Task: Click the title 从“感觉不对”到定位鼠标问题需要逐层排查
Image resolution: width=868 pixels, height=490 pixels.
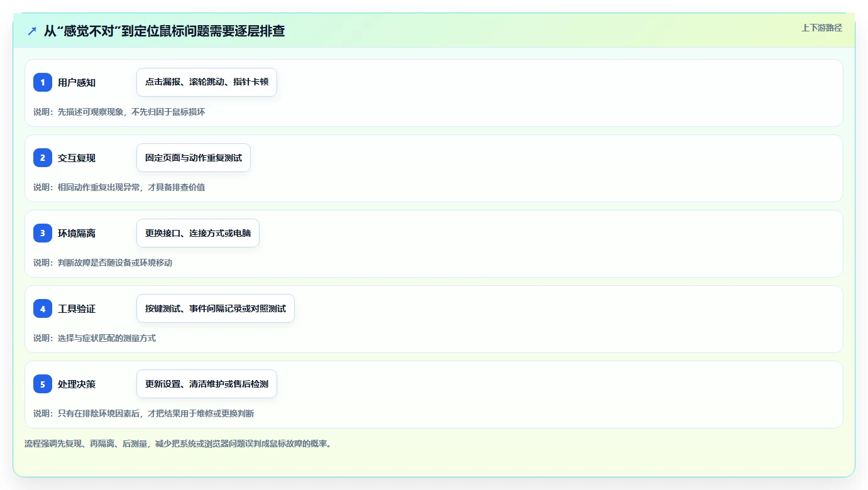Action: coord(164,31)
